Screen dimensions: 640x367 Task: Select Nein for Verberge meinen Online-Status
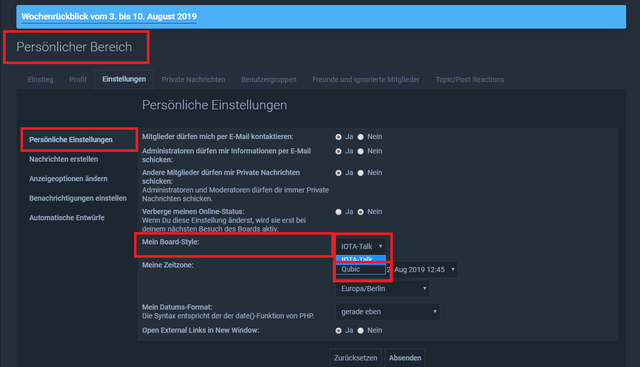(x=360, y=212)
